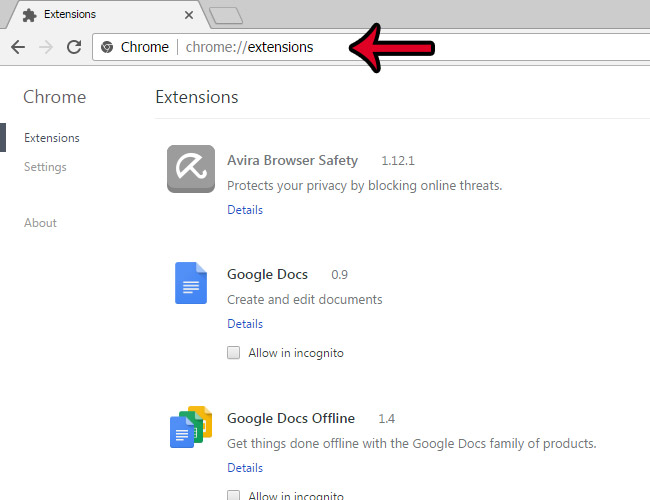Select Extensions in the left sidebar
650x500 pixels.
click(x=51, y=138)
